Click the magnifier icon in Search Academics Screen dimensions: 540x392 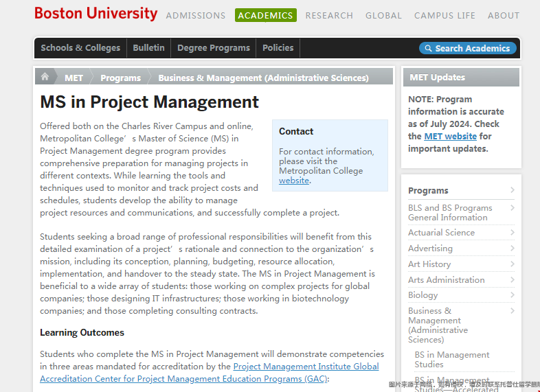click(x=428, y=48)
